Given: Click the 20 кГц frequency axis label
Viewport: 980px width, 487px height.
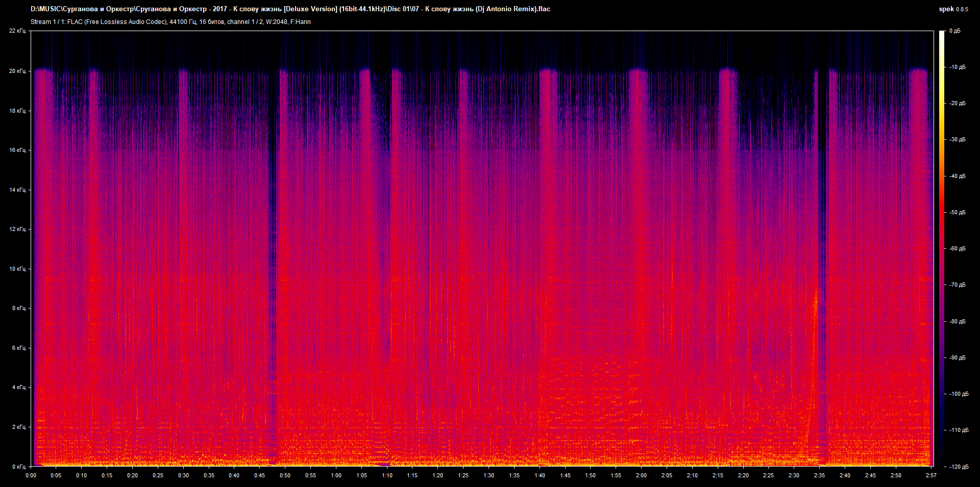Looking at the screenshot, I should [x=17, y=71].
